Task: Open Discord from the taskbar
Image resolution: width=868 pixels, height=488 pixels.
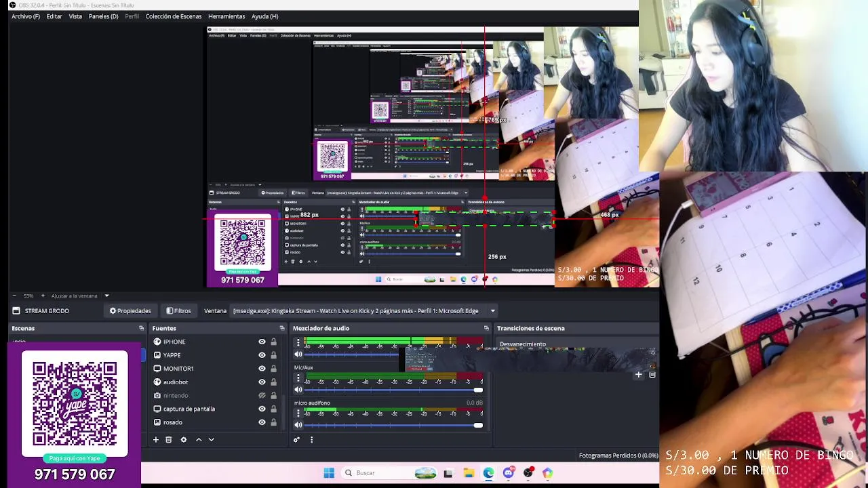Action: point(509,473)
